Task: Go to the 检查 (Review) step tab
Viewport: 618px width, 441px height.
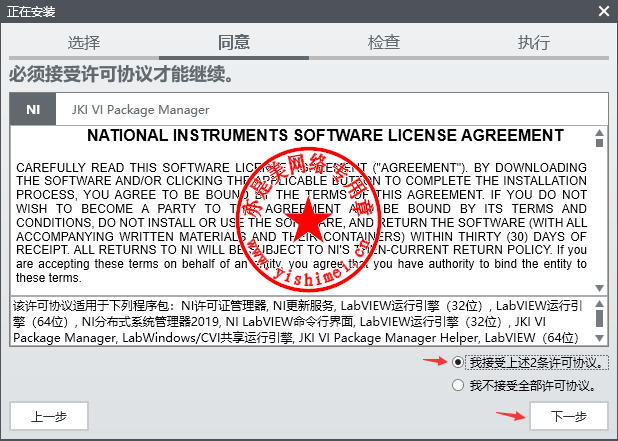Action: tap(384, 42)
